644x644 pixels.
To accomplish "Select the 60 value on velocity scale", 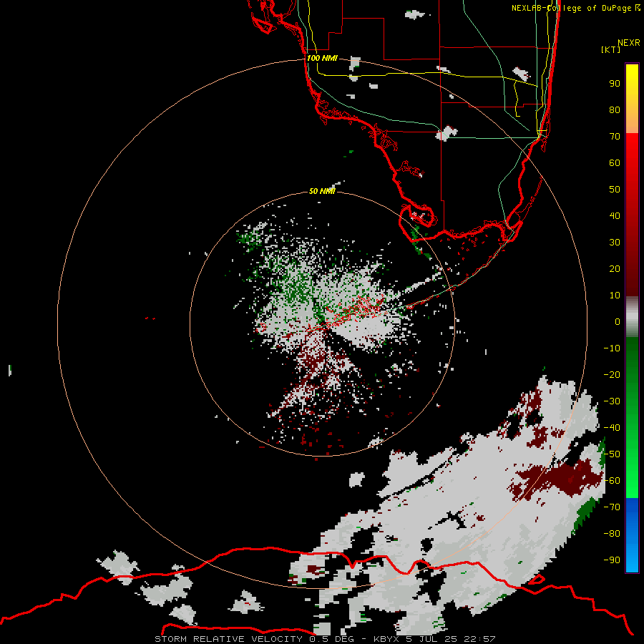I will point(615,162).
